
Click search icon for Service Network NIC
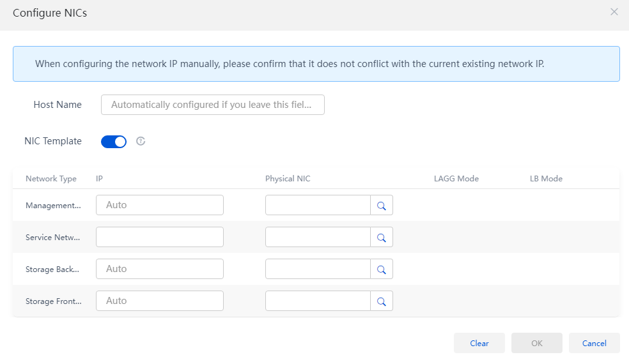click(x=382, y=238)
